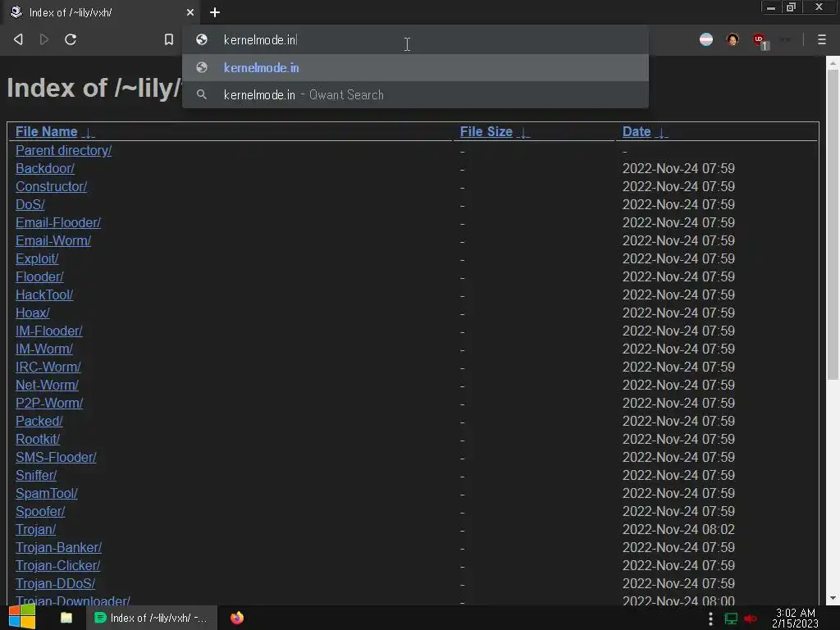The height and width of the screenshot is (630, 840).
Task: Choose the 'kernelmode.in - Qwant Search' suggestion
Action: pyautogui.click(x=415, y=95)
